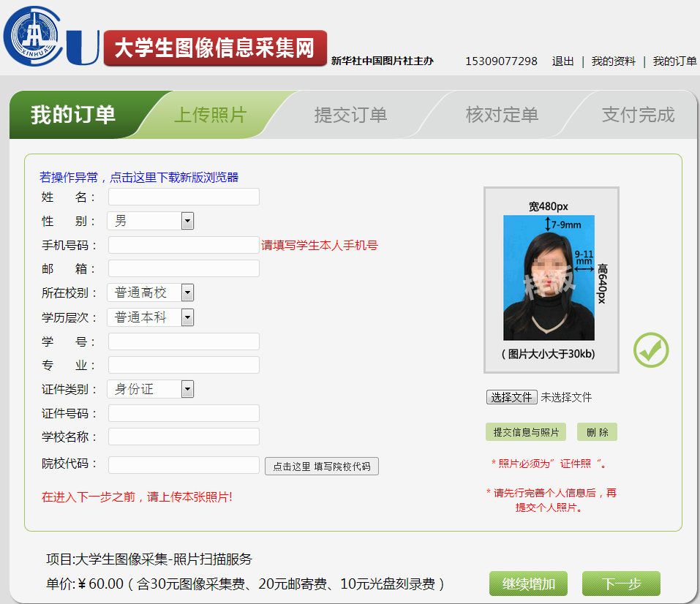
Task: Open the 提交订单 step tab
Action: point(350,115)
